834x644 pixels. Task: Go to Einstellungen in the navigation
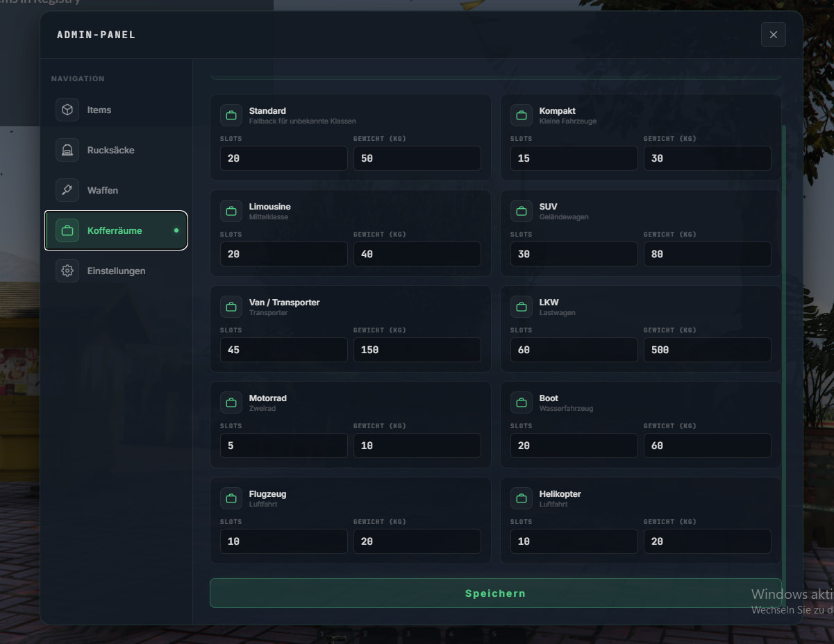point(117,271)
